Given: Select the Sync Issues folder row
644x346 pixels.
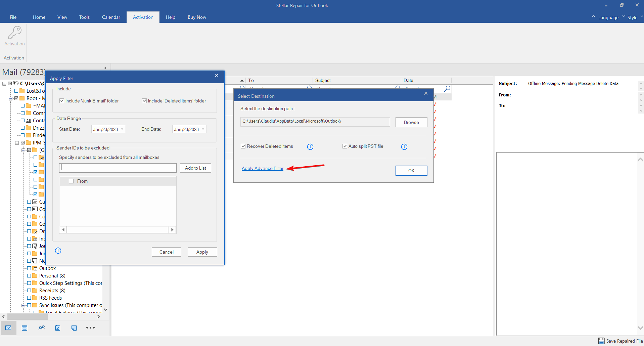Looking at the screenshot, I should (71, 305).
